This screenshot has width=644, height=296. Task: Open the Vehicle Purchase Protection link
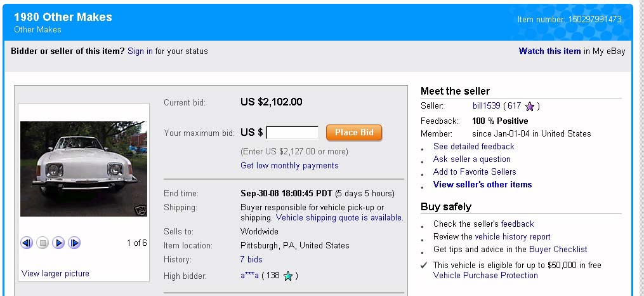[485, 275]
